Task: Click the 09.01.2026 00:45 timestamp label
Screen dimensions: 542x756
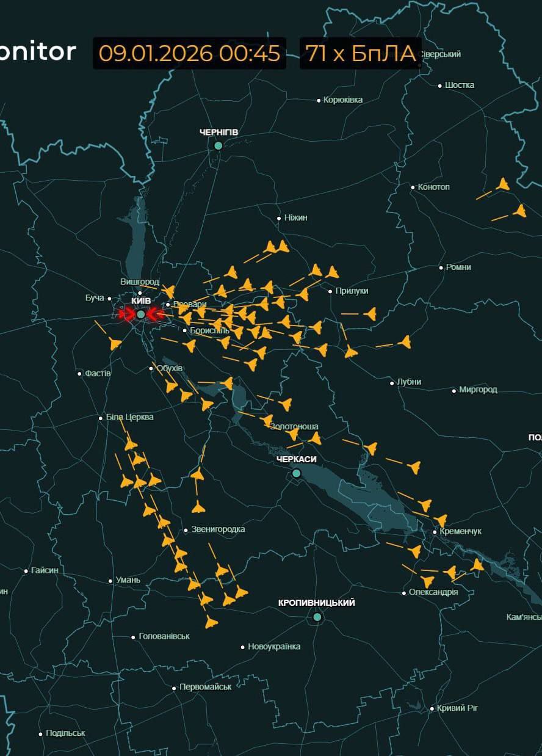Action: tap(189, 53)
